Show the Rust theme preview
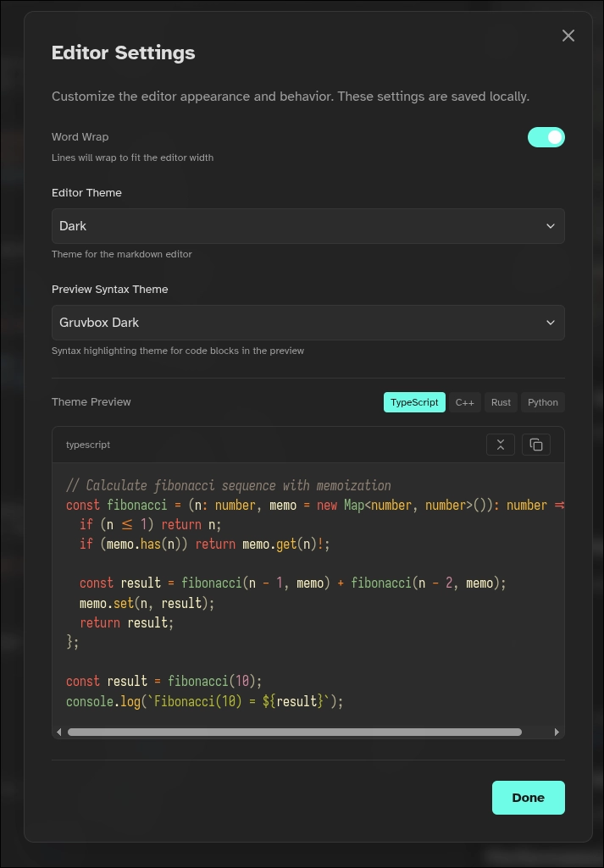The image size is (604, 868). (x=501, y=402)
